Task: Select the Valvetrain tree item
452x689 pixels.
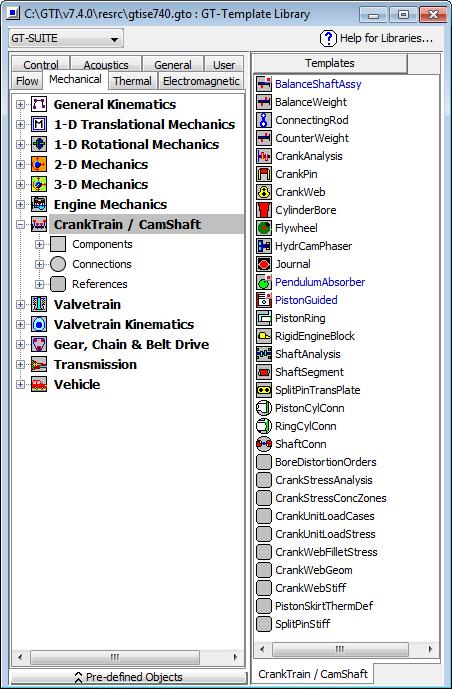Action: point(87,305)
